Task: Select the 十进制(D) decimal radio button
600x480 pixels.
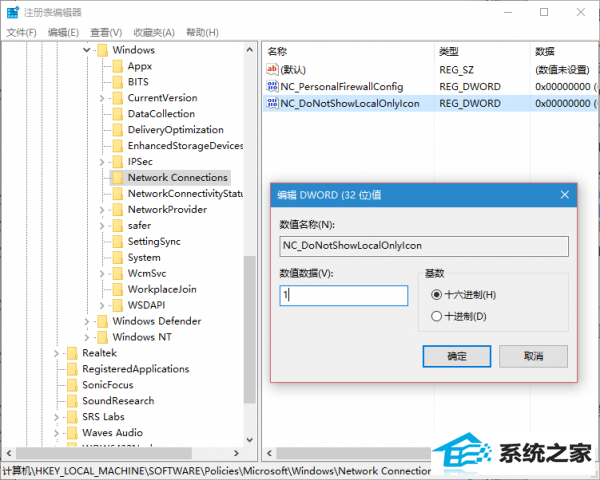Action: pyautogui.click(x=436, y=317)
